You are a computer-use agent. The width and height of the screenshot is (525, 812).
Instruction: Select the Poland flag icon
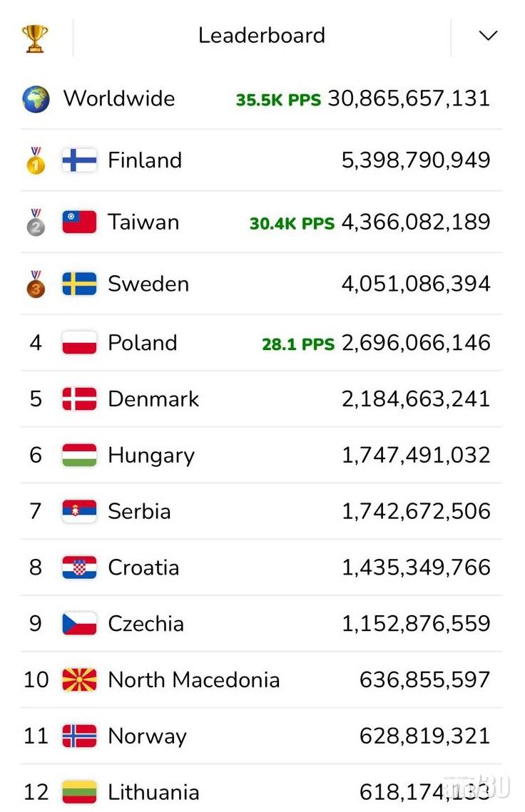[79, 343]
